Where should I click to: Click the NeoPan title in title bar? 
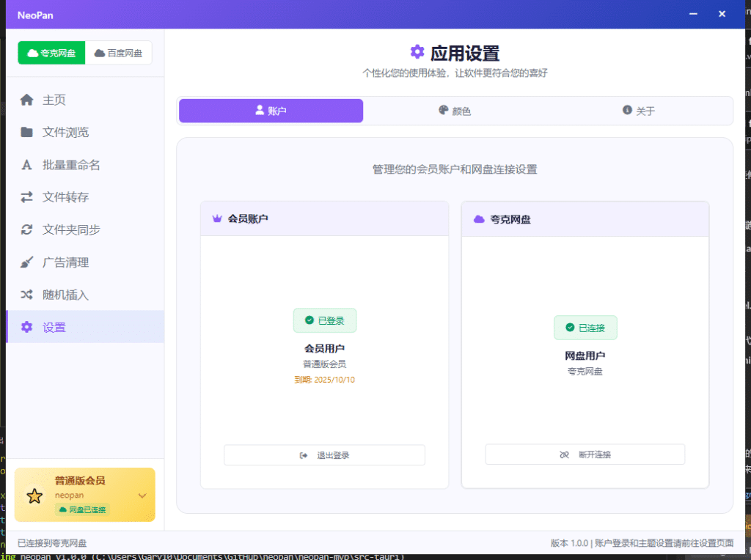(35, 15)
